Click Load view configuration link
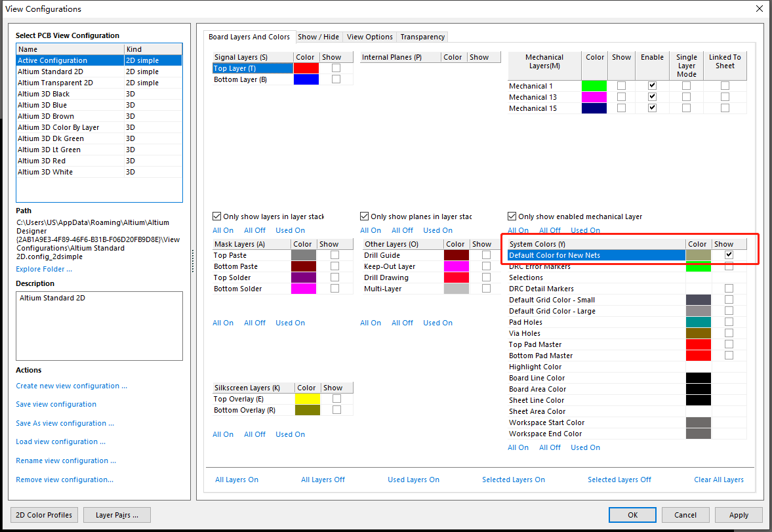 click(x=60, y=442)
